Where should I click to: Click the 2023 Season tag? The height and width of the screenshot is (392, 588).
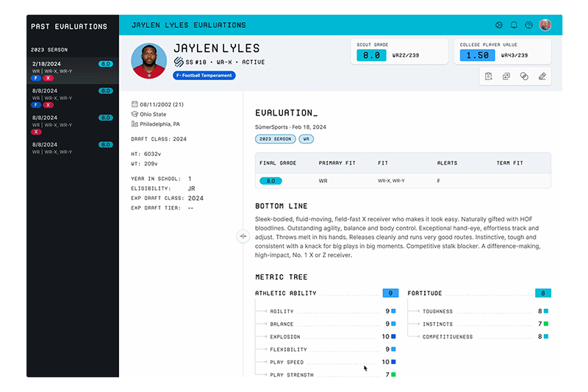pos(275,138)
